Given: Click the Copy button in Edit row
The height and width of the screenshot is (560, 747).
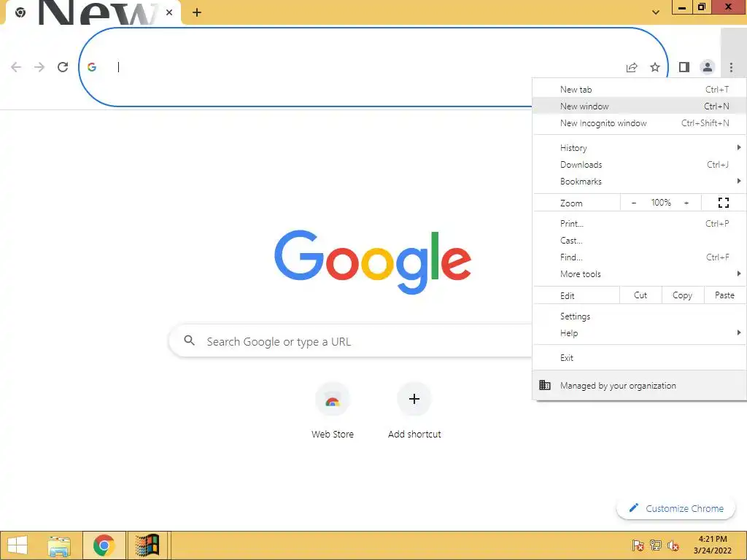Looking at the screenshot, I should coord(682,295).
